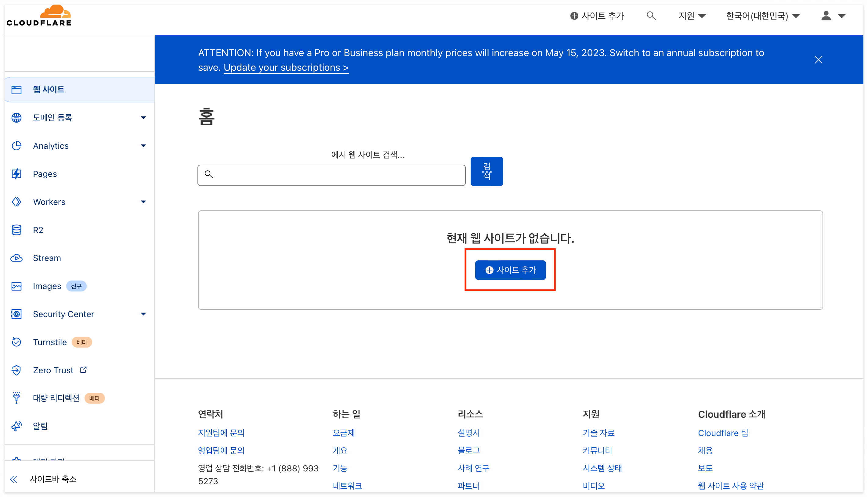Expand the Analytics sidebar section
Viewport: 868px width, 497px height.
(143, 146)
